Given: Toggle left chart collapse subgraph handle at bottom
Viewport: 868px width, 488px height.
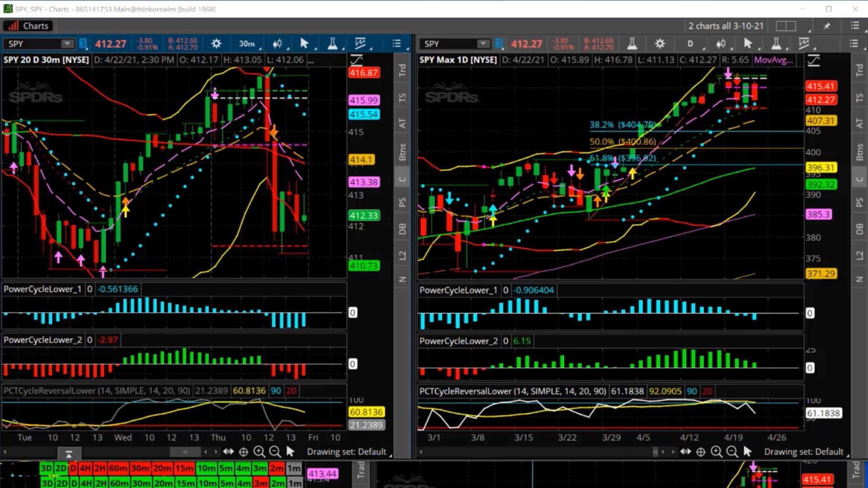Looking at the screenshot, I should coord(69,454).
